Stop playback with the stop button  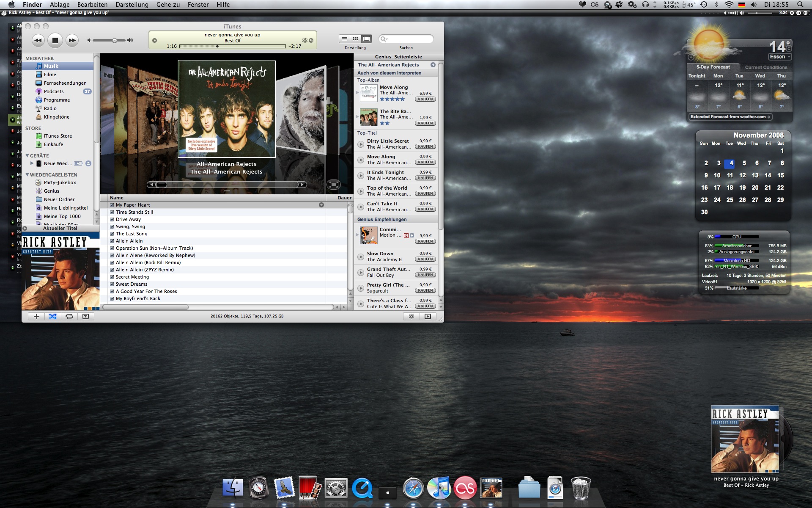[55, 40]
